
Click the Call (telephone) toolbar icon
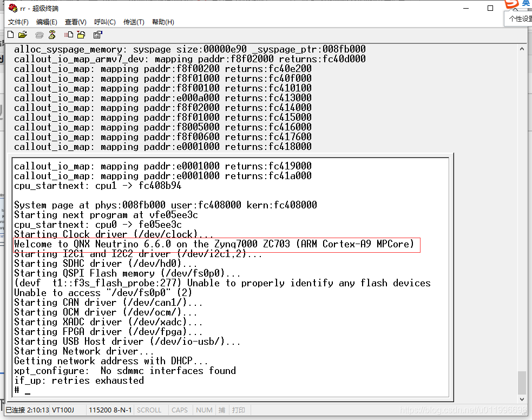click(x=40, y=35)
